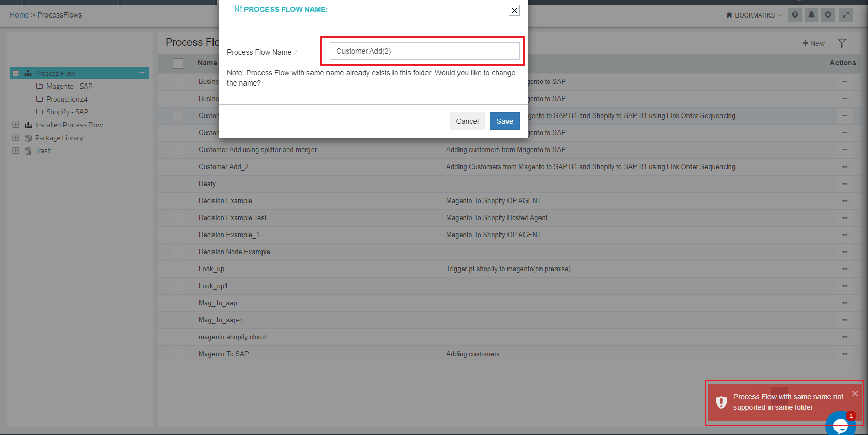Open the filter funnel icon
868x435 pixels.
pos(842,43)
